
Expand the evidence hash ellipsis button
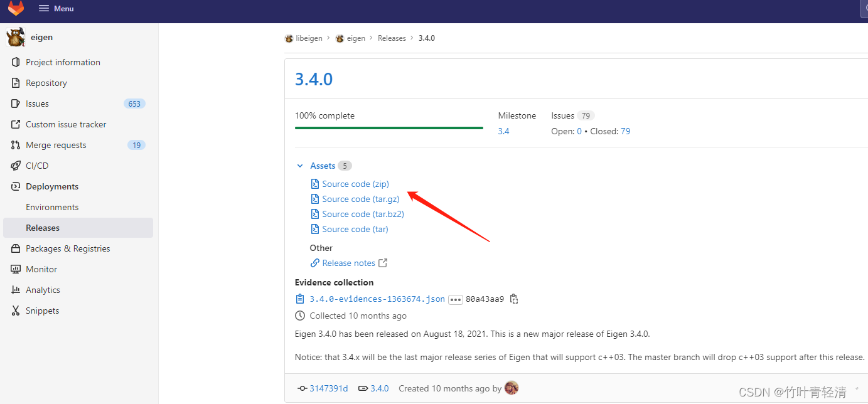click(x=456, y=299)
